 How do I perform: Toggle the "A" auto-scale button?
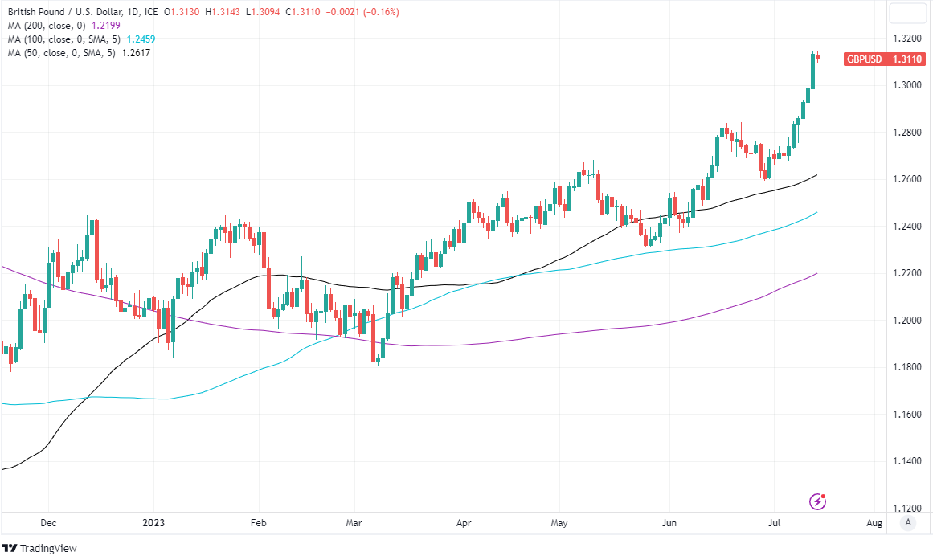pyautogui.click(x=908, y=522)
